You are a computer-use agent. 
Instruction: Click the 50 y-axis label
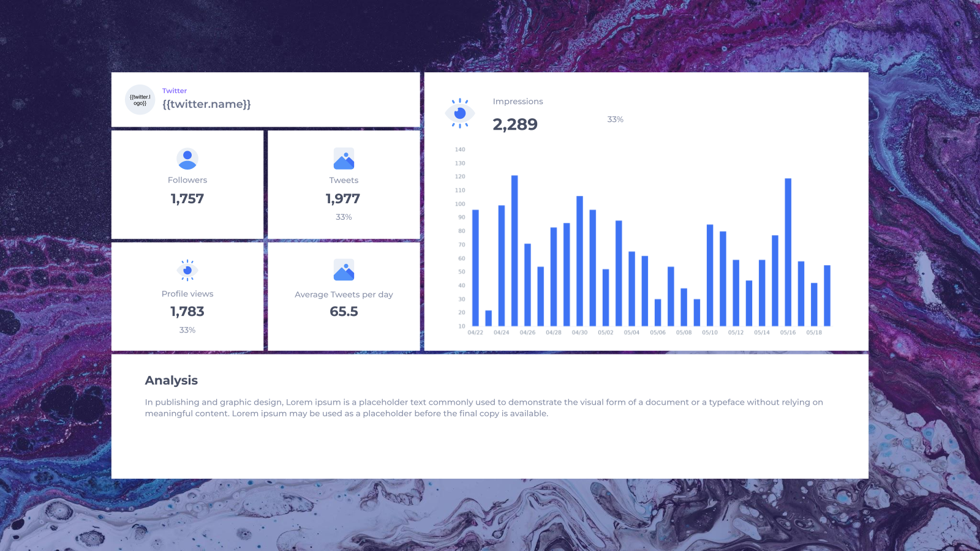tap(462, 272)
